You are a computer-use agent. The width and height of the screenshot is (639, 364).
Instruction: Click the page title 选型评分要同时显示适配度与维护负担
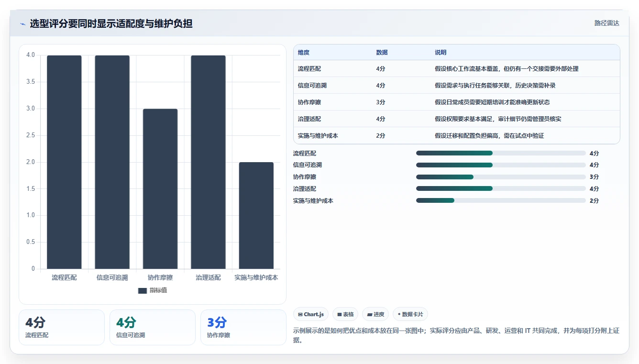pos(111,23)
